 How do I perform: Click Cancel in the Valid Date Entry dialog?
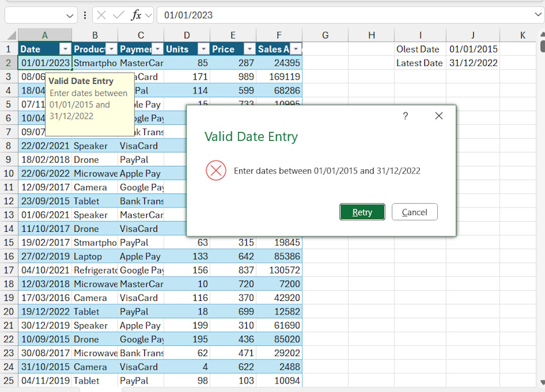click(414, 211)
